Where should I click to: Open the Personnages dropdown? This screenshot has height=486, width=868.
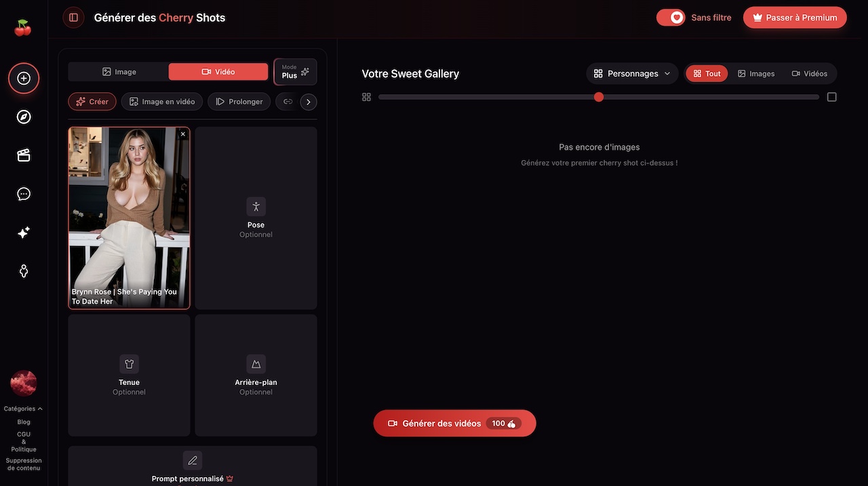coord(632,74)
